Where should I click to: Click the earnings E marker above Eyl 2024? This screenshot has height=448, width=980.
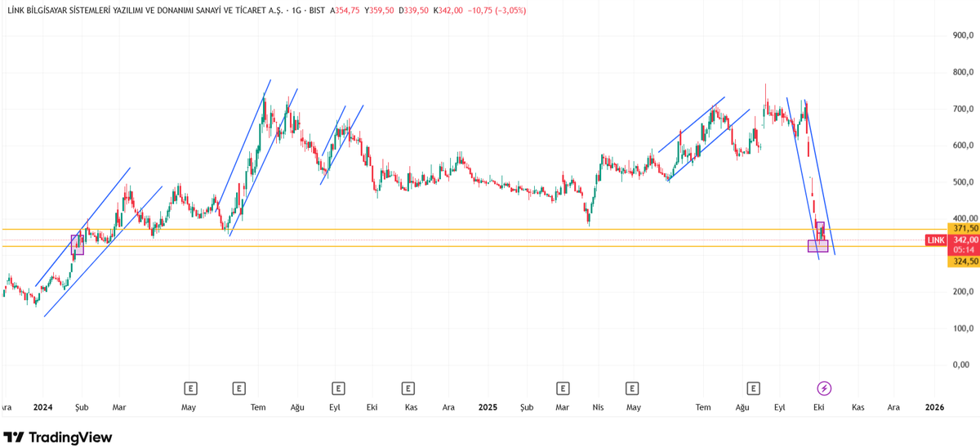pyautogui.click(x=338, y=388)
